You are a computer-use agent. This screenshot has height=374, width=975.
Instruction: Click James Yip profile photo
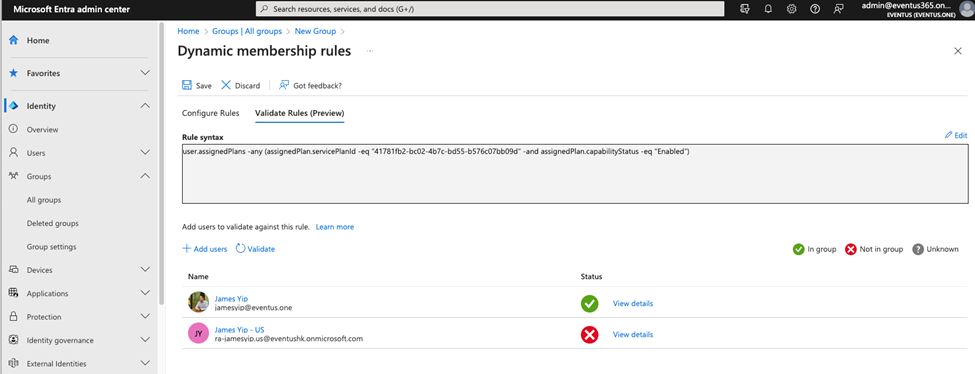pos(198,302)
